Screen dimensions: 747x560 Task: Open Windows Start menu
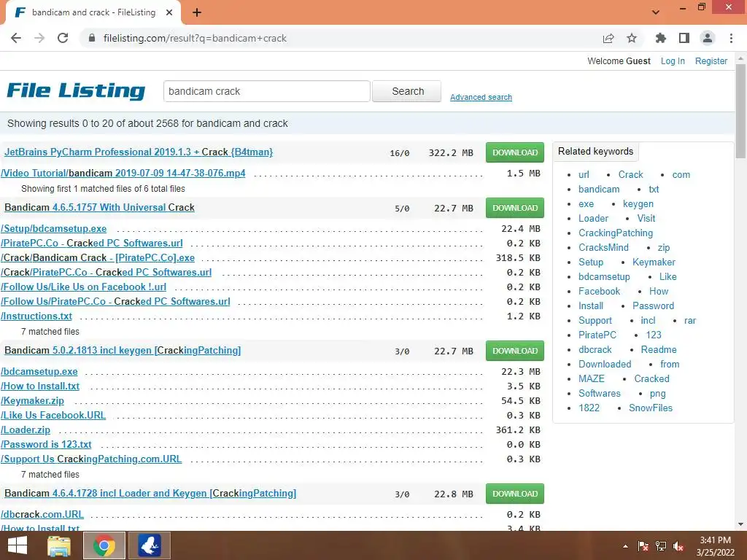[x=18, y=545]
